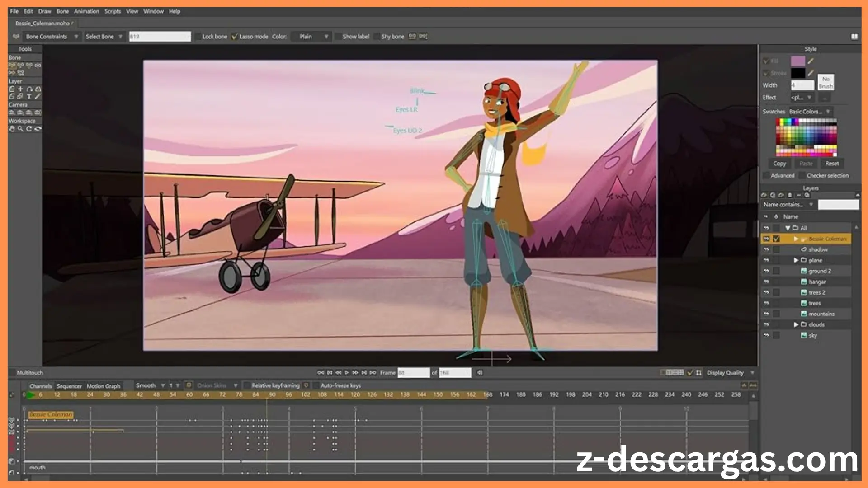Switch to the Sequencer tab
Image resolution: width=868 pixels, height=488 pixels.
tap(69, 386)
